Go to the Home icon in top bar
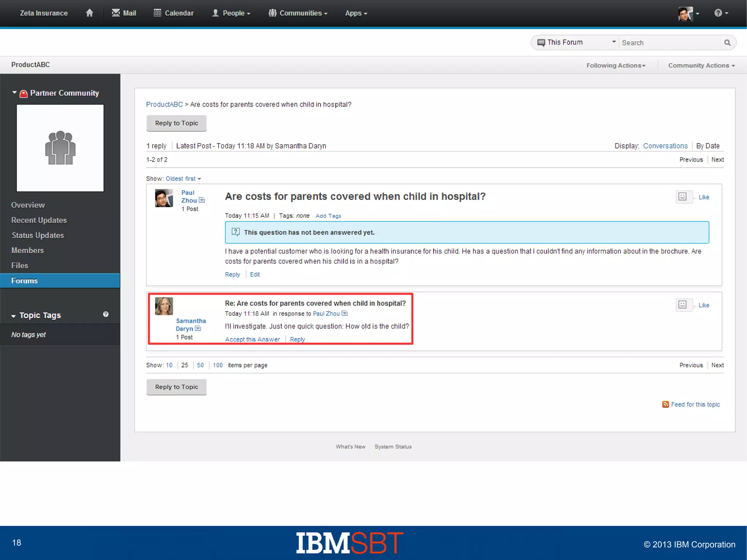The height and width of the screenshot is (560, 747). 89,13
